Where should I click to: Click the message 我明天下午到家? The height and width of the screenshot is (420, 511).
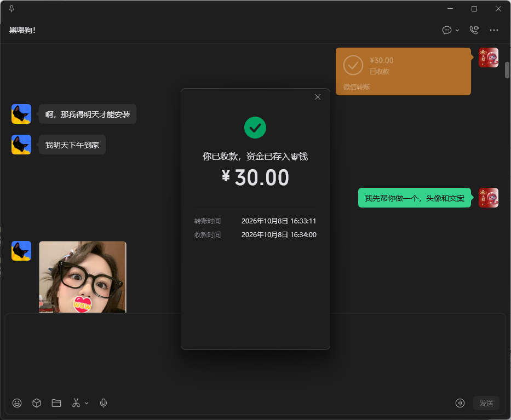[x=72, y=145]
